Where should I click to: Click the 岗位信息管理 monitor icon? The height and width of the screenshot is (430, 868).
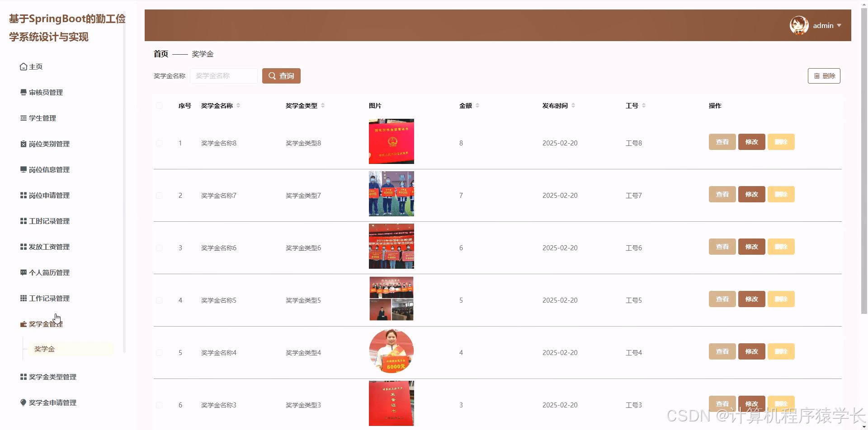pyautogui.click(x=24, y=169)
